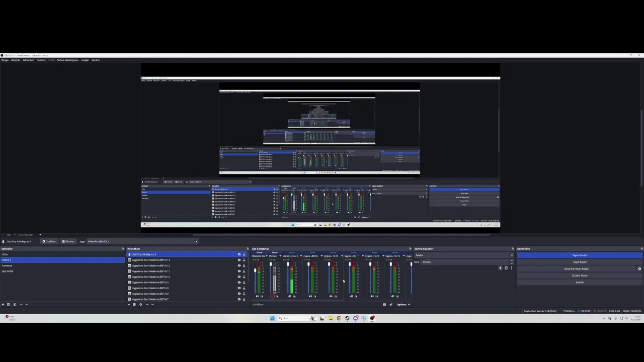Image resolution: width=644 pixels, height=362 pixels.
Task: Pop out the Sahneler dock panel
Action: tap(123, 249)
